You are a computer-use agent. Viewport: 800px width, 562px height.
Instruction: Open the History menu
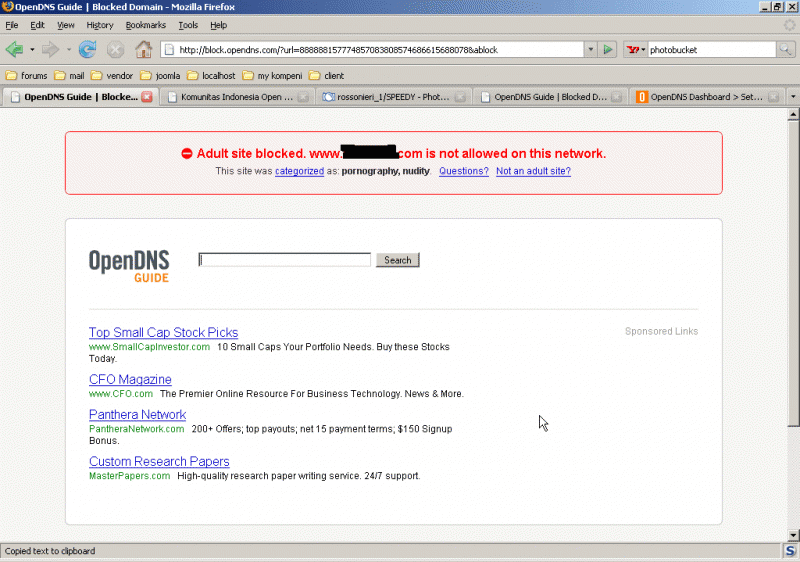[99, 25]
